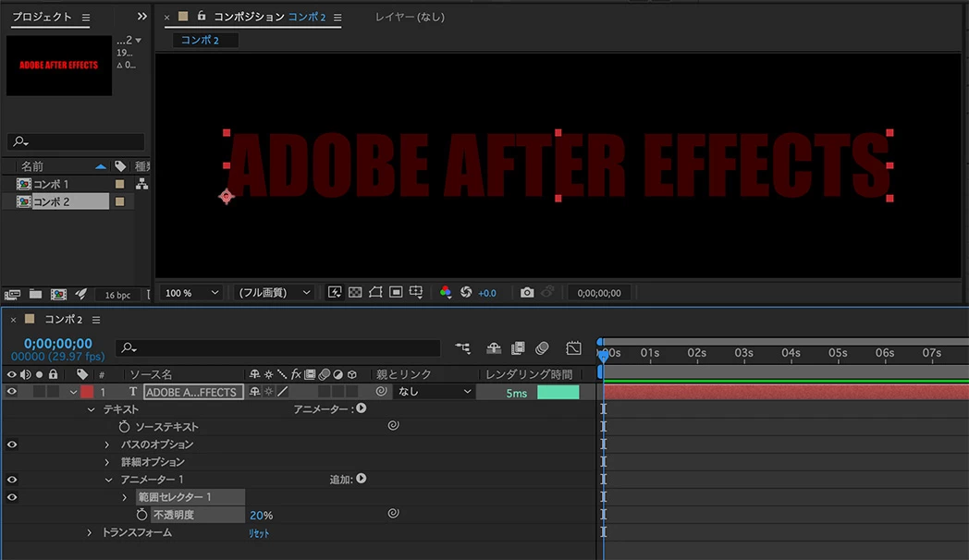This screenshot has height=560, width=969.
Task: Toggle the layer quality switch
Action: (x=283, y=392)
